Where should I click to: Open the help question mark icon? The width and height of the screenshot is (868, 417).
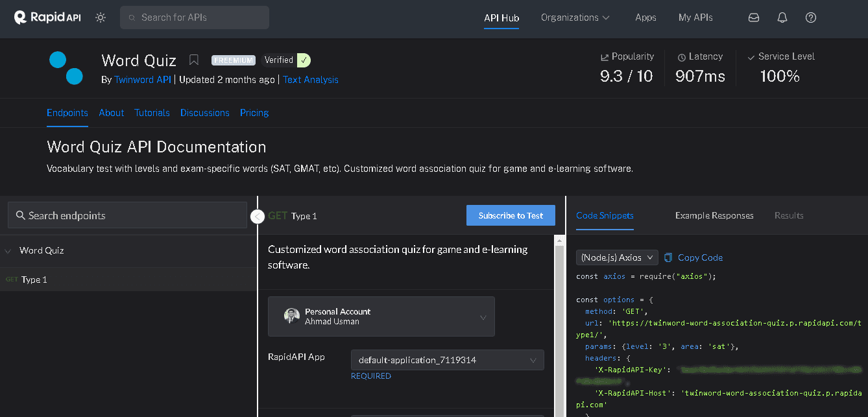coord(811,18)
